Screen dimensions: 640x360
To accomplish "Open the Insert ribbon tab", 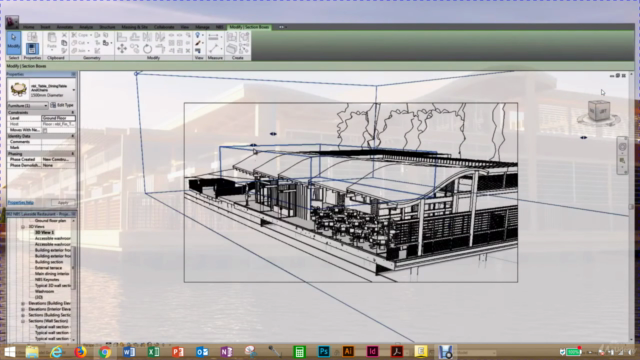I will point(45,27).
